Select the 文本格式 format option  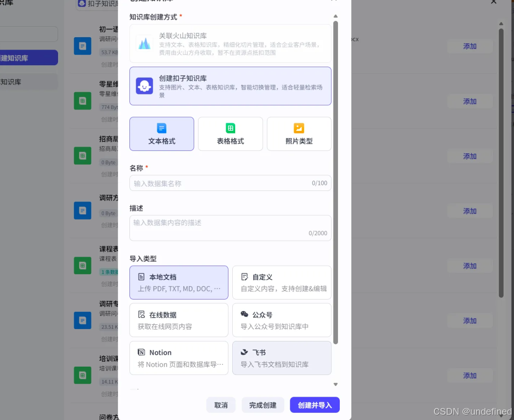point(162,134)
